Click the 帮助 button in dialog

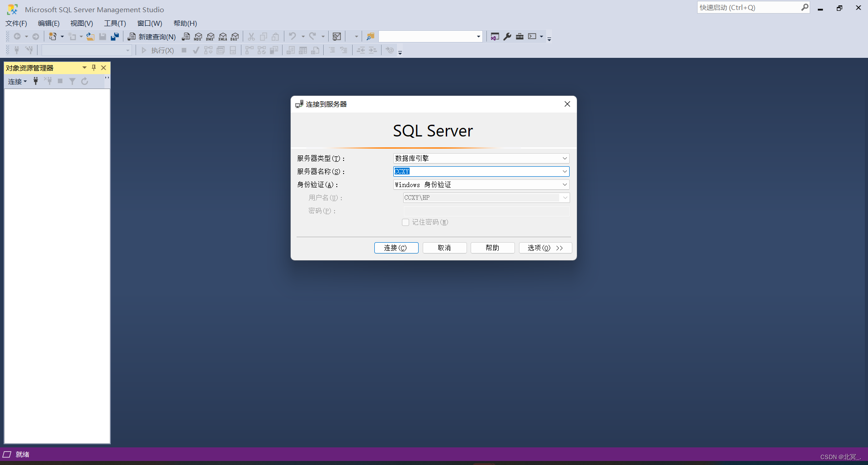point(492,248)
